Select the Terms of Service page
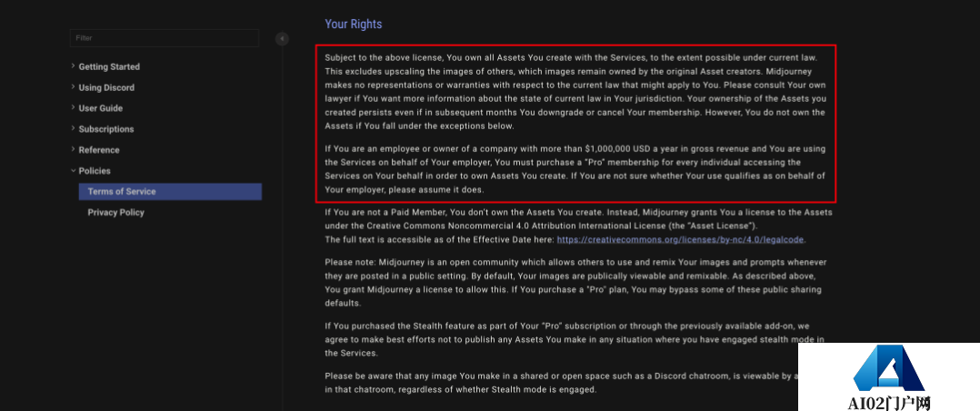 [170, 192]
